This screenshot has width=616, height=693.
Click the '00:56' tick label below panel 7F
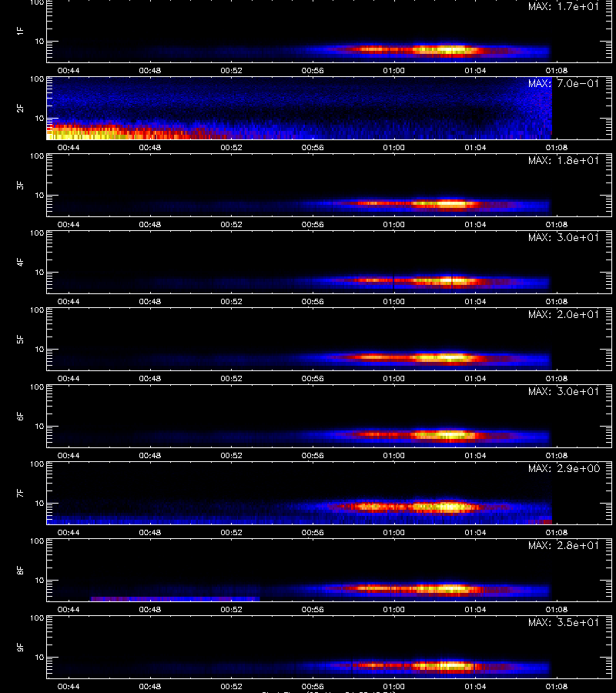tap(313, 533)
